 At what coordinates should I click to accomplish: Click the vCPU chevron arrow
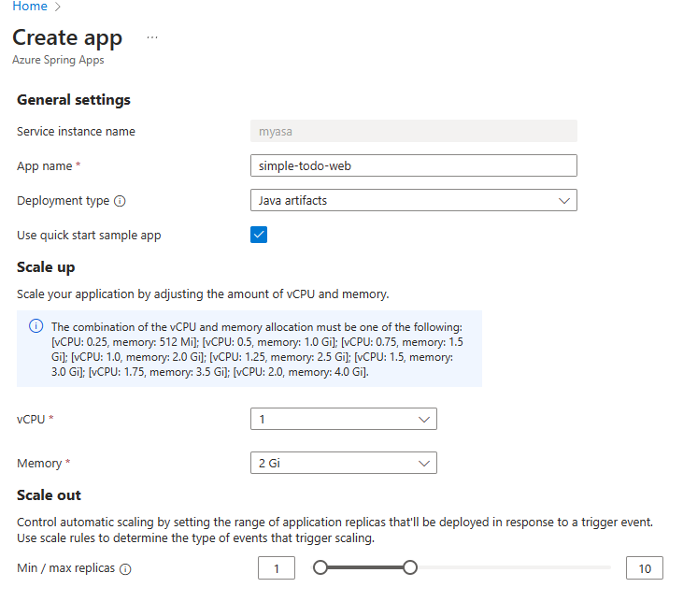(x=423, y=419)
